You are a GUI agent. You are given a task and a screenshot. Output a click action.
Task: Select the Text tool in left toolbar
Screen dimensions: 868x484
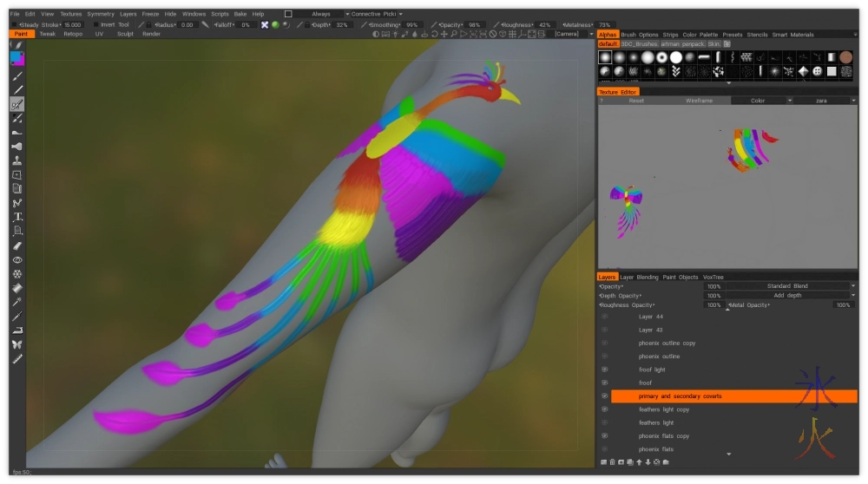tap(17, 217)
